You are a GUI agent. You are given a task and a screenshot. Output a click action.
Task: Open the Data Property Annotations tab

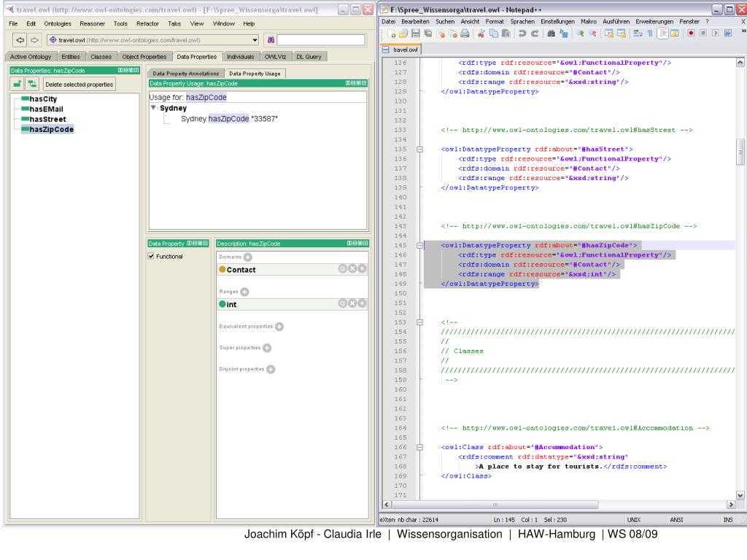tap(186, 74)
